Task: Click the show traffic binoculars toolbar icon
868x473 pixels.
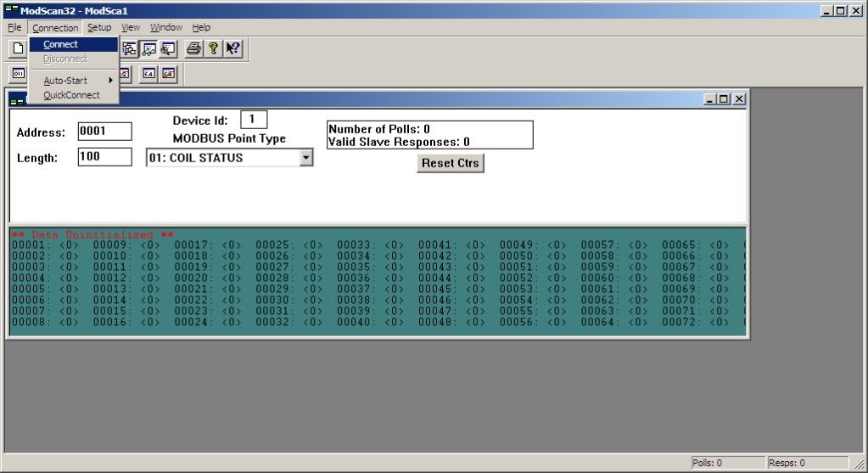Action: [x=149, y=48]
